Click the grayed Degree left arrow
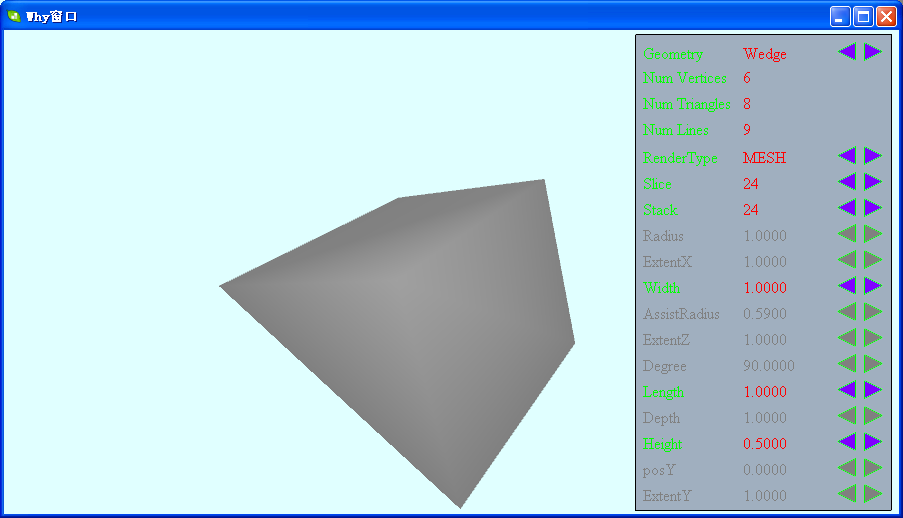This screenshot has height=518, width=903. tap(847, 364)
